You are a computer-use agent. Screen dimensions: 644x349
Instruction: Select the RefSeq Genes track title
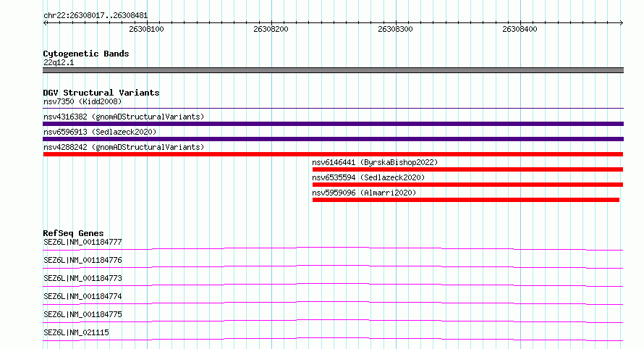click(73, 233)
